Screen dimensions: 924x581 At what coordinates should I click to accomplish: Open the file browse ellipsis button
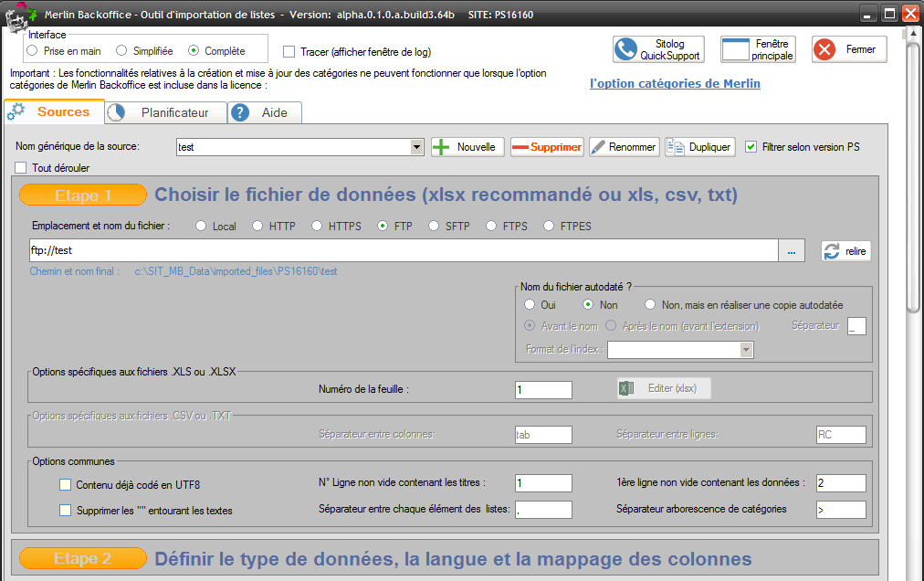(x=792, y=250)
